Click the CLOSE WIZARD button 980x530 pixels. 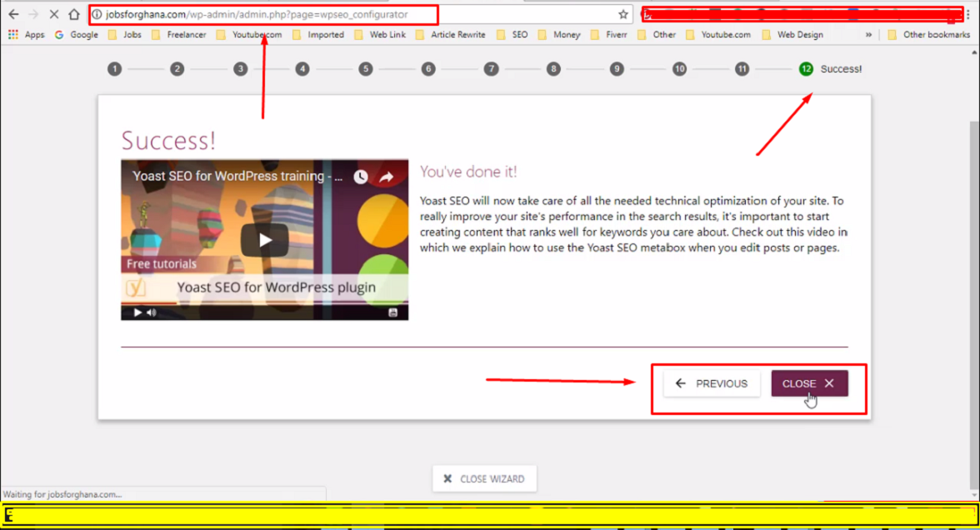click(x=484, y=478)
